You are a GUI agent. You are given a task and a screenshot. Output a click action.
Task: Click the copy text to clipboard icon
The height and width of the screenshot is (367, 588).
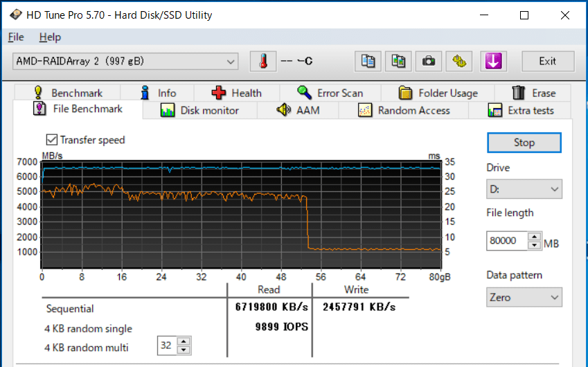(368, 61)
